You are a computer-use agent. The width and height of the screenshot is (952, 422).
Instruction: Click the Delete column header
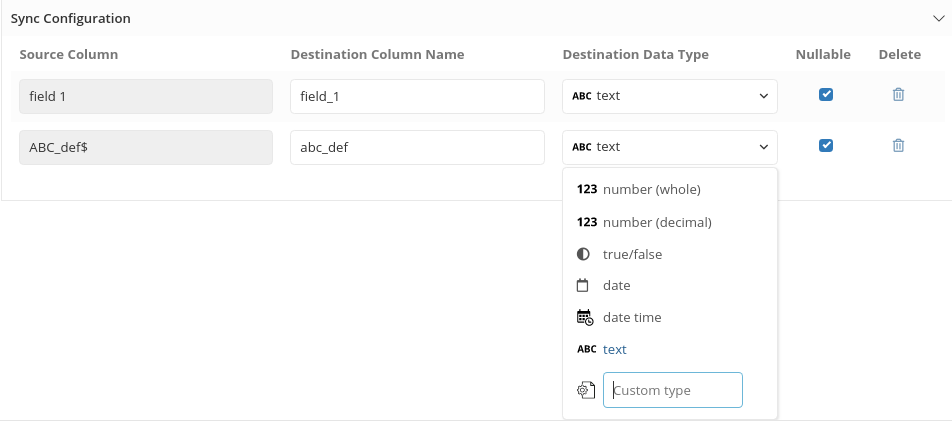(900, 55)
